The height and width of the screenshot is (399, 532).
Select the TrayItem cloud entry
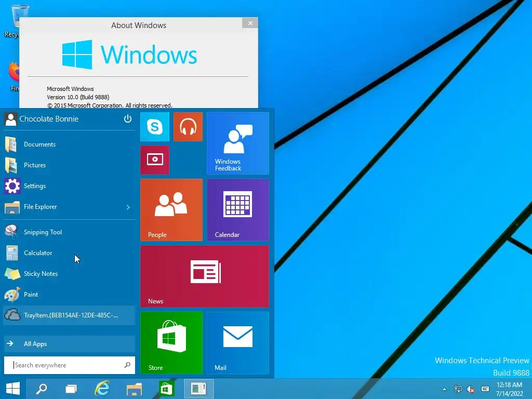(x=69, y=315)
